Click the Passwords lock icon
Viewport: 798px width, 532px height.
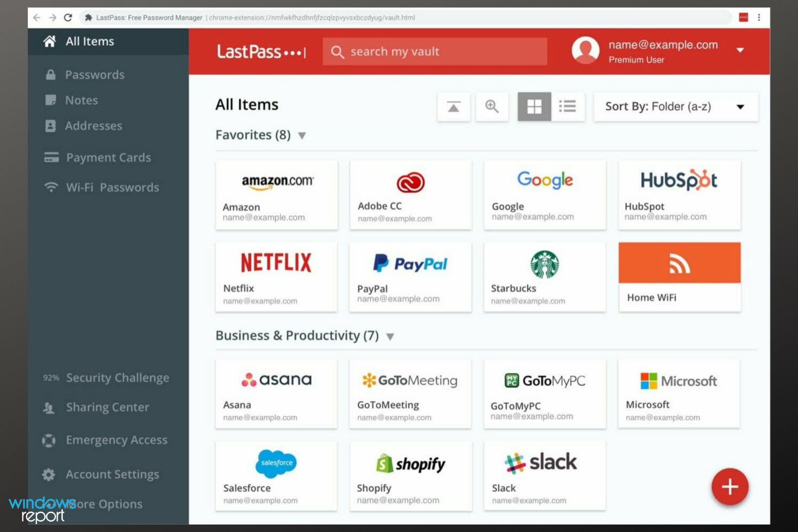point(51,75)
